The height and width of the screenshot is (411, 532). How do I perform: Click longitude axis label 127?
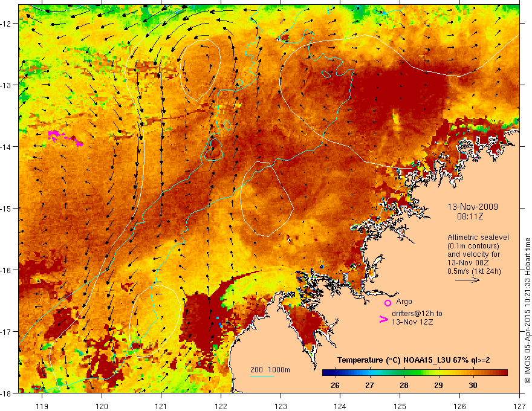point(519,406)
